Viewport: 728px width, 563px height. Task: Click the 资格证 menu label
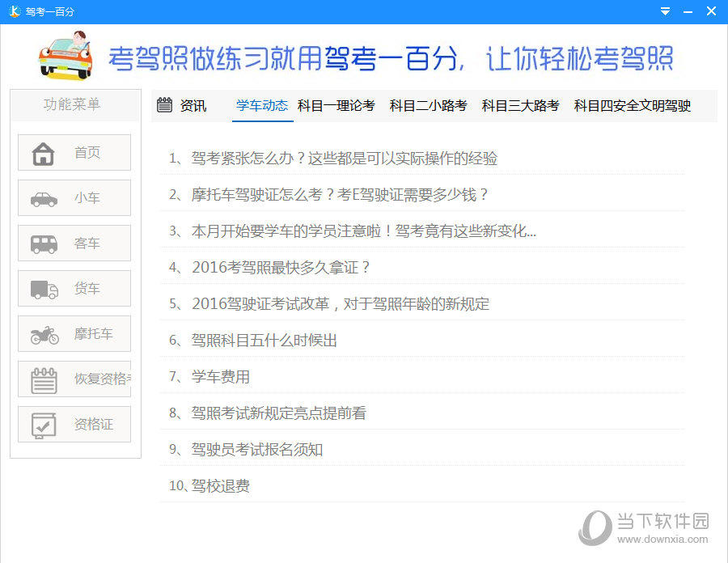(93, 424)
